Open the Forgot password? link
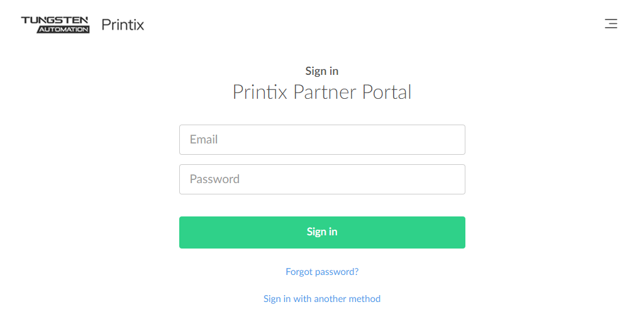The image size is (644, 319). [x=322, y=272]
